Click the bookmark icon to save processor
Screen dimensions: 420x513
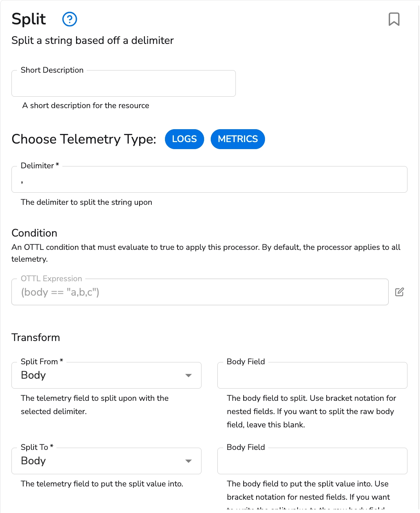point(394,19)
